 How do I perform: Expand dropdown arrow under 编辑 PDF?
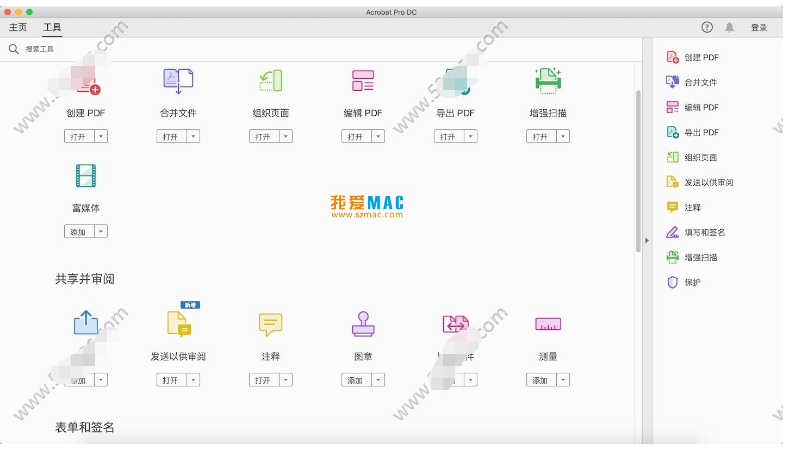point(378,136)
